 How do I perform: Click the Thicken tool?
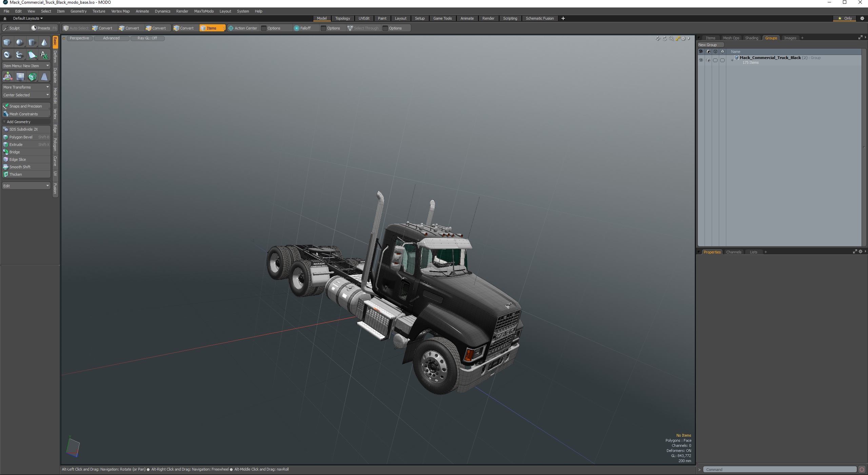coord(26,174)
